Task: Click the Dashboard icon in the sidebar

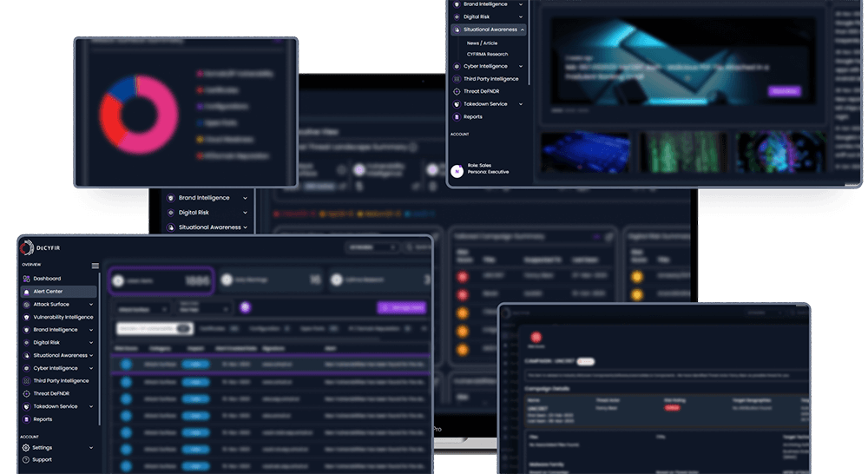Action: [26, 278]
